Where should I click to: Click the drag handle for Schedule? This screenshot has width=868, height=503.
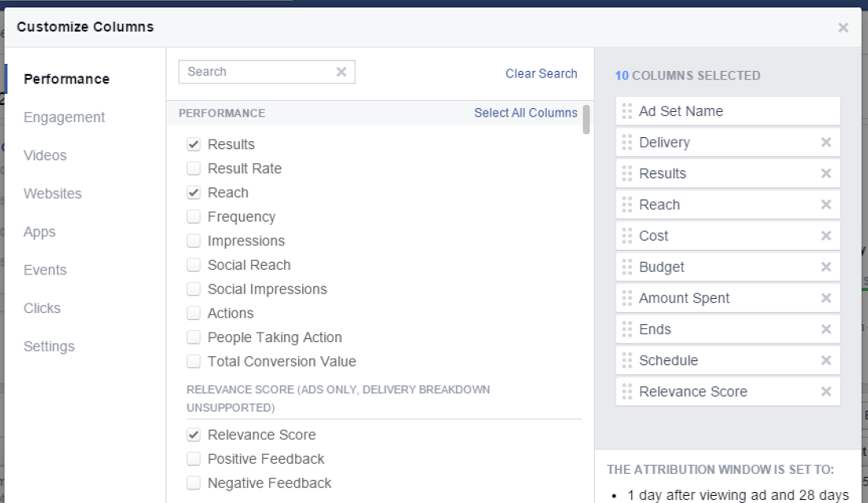pyautogui.click(x=627, y=360)
